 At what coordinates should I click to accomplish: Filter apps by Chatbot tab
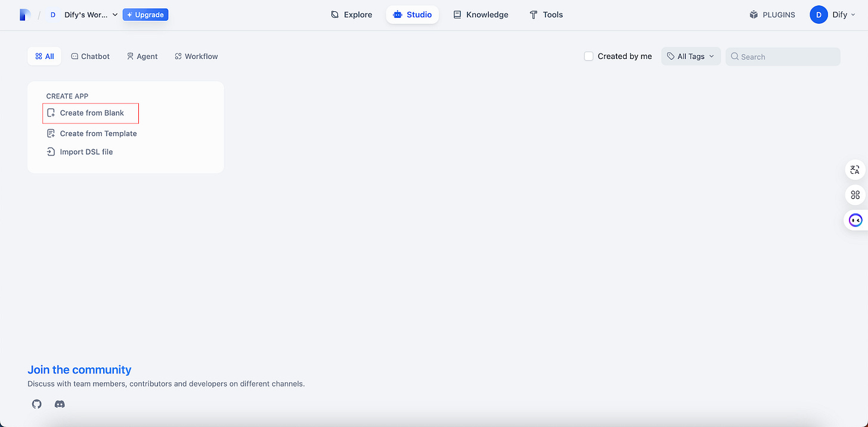click(x=91, y=57)
